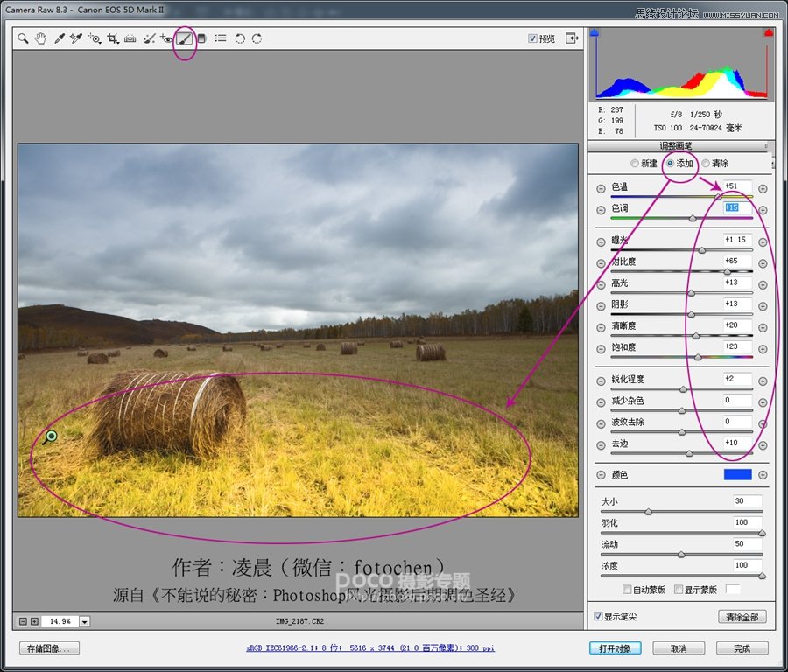Toggle full screen mode icon
This screenshot has width=788, height=672.
[572, 38]
